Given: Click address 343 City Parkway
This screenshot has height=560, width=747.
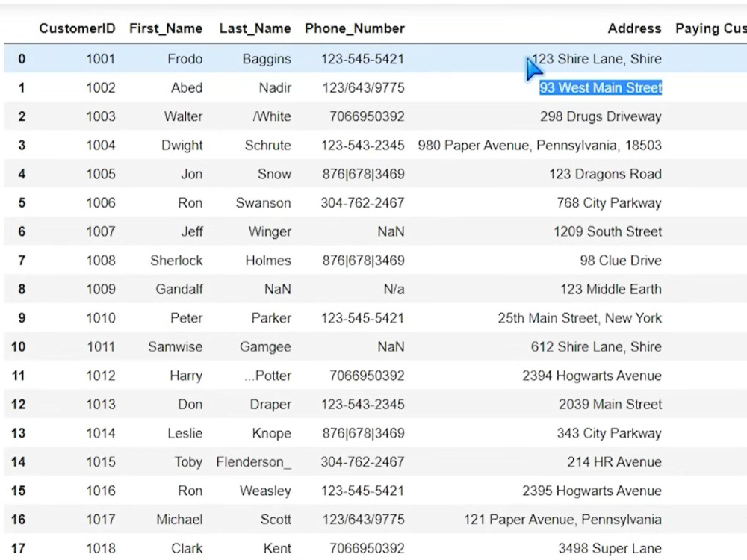Looking at the screenshot, I should pyautogui.click(x=610, y=433).
